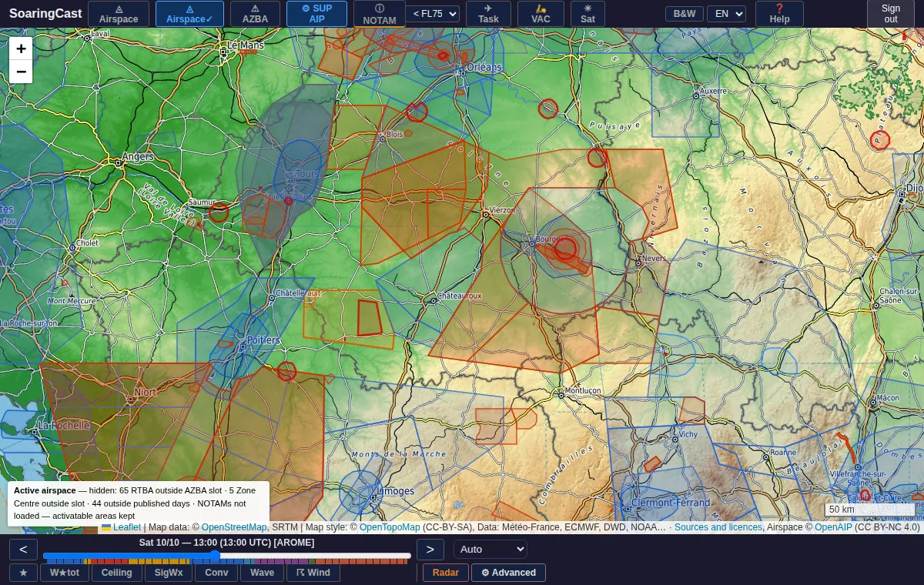The width and height of the screenshot is (924, 585).
Task: Open the OpenStreetMap attribution link
Action: pos(234,527)
